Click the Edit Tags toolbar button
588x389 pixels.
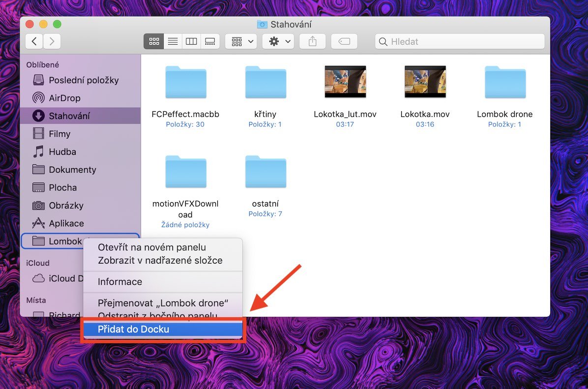tap(344, 41)
